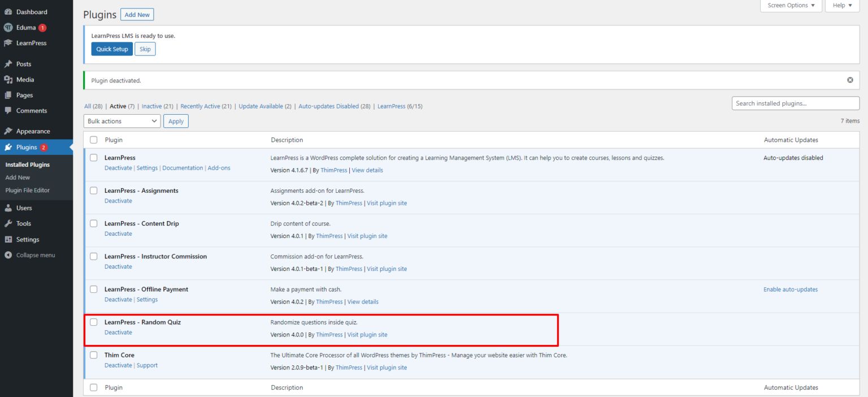868x397 pixels.
Task: Toggle the select-all checkbox in table footer
Action: point(94,387)
